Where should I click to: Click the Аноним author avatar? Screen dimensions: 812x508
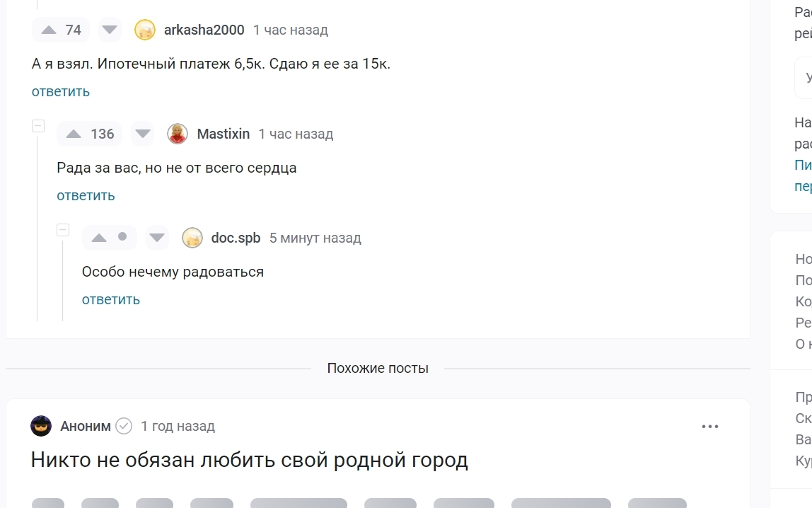click(x=41, y=426)
